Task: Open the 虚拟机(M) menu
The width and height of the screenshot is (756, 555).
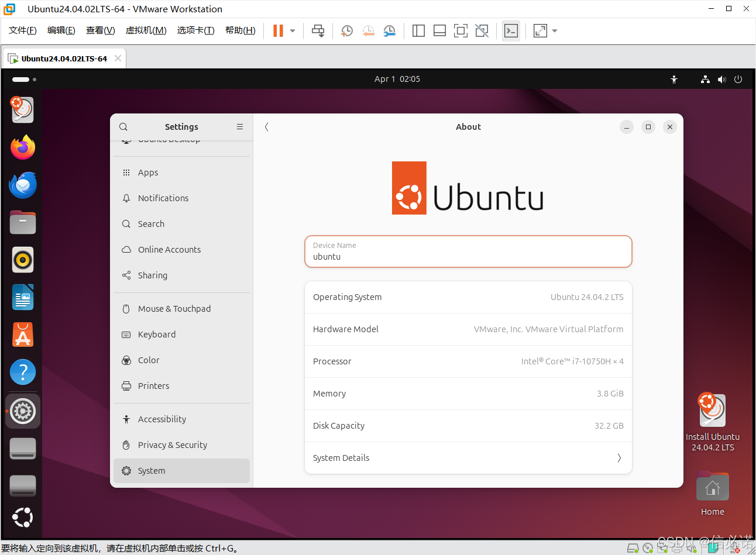Action: pyautogui.click(x=146, y=30)
